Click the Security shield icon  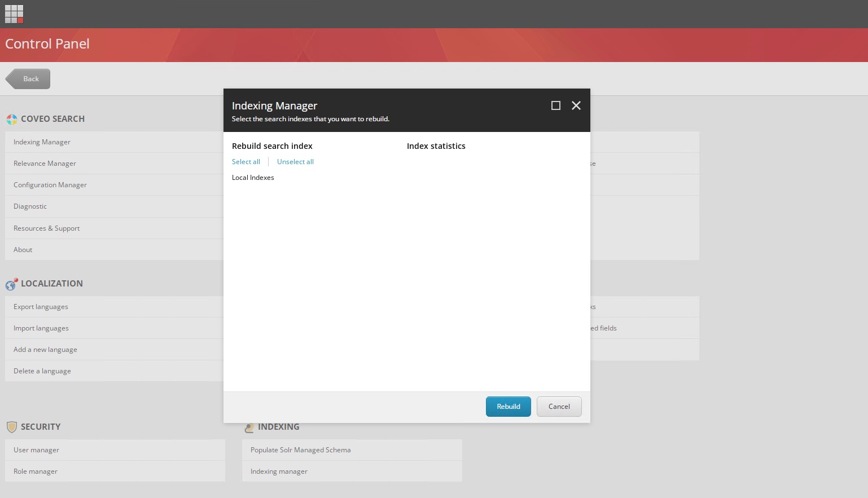pos(12,427)
